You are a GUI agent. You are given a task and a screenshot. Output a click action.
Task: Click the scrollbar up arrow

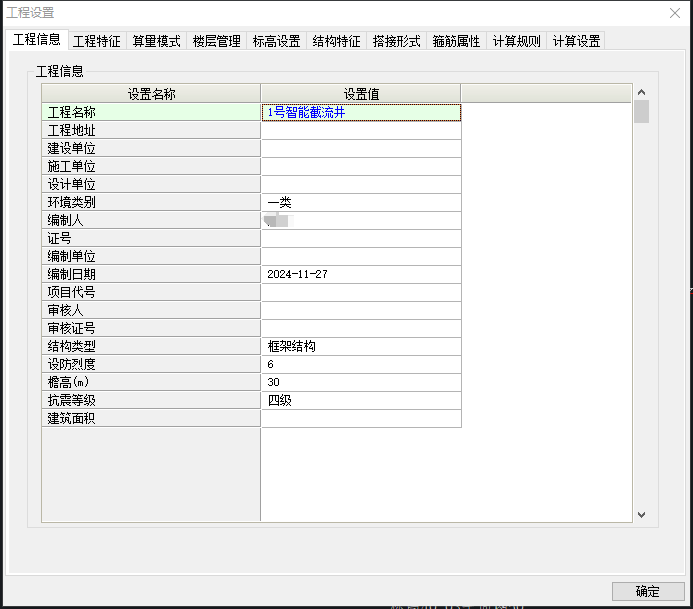(642, 92)
